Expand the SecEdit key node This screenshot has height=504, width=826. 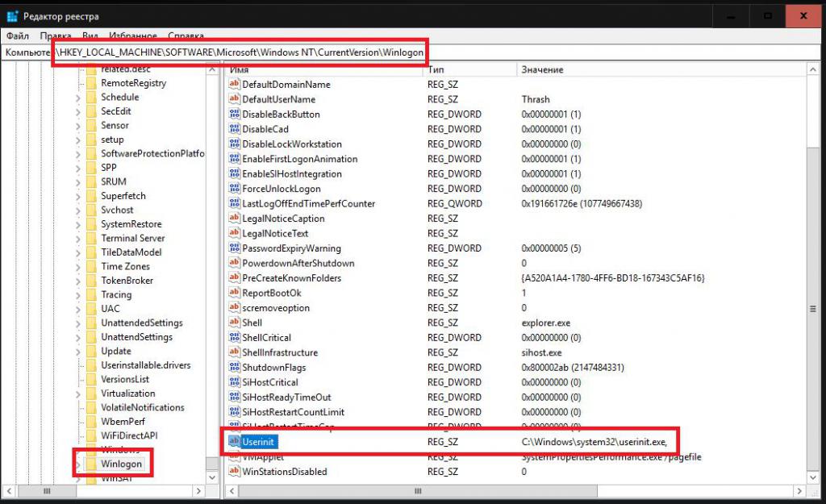point(78,111)
